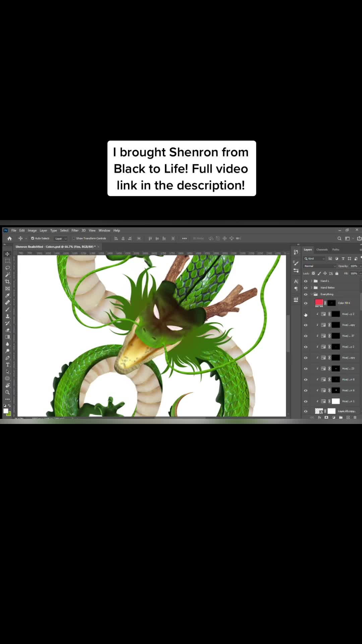Image resolution: width=362 pixels, height=644 pixels.
Task: Select the Hand tool
Action: click(7, 385)
